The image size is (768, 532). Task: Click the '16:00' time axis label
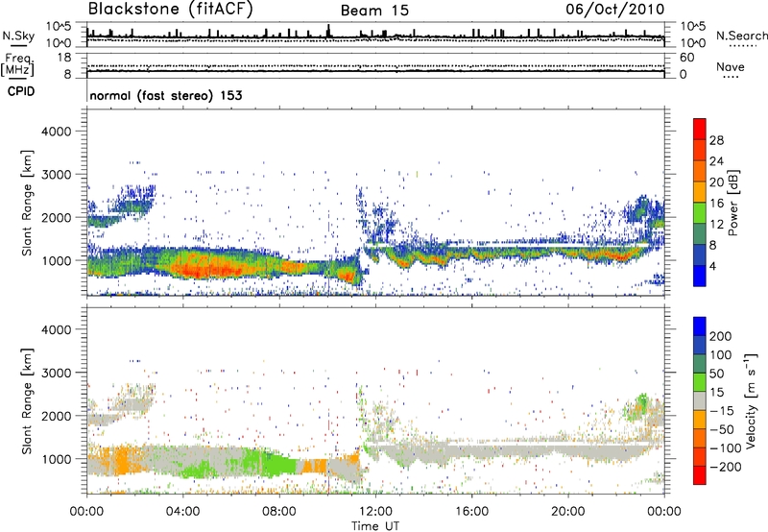(471, 512)
